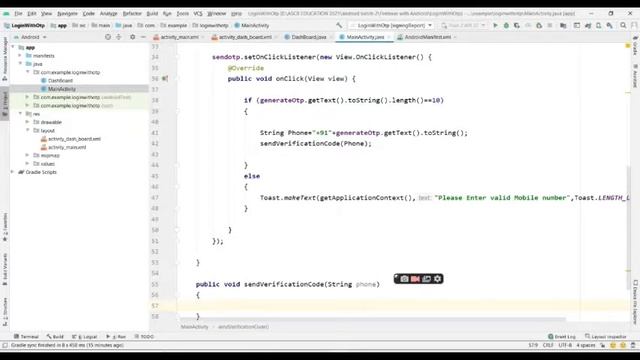Click the Make Project hammer icon
The image size is (640, 360).
tap(339, 25)
